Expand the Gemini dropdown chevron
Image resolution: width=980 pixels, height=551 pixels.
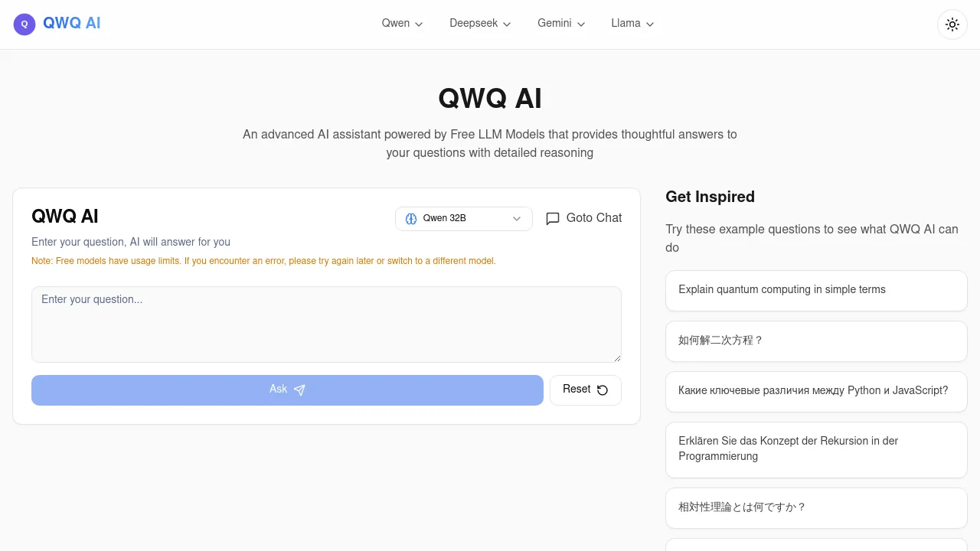pyautogui.click(x=581, y=24)
